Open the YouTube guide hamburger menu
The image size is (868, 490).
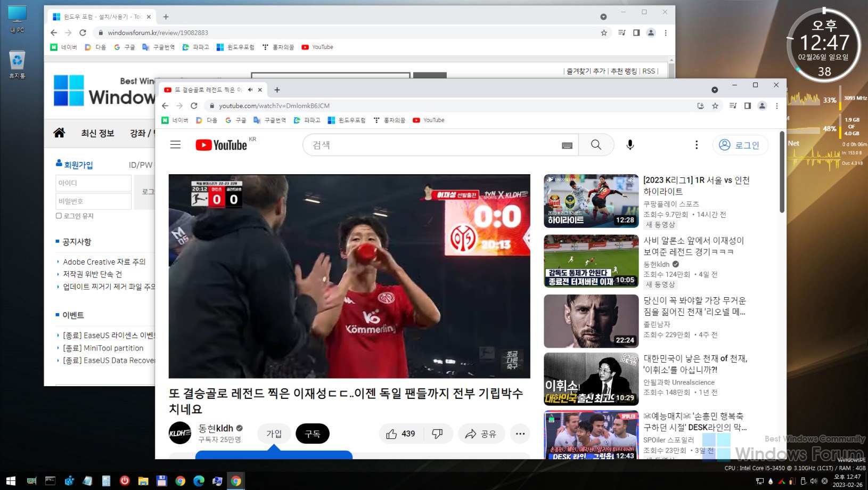[x=175, y=145]
